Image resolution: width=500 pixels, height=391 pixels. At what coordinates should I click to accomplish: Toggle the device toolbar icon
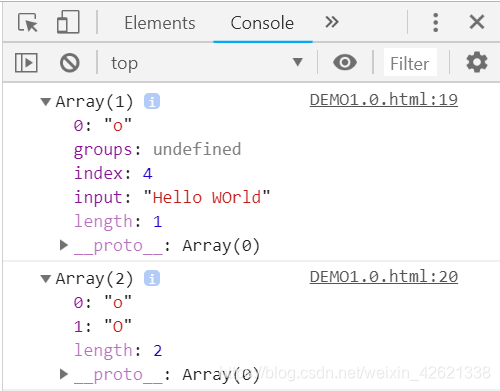pos(68,22)
